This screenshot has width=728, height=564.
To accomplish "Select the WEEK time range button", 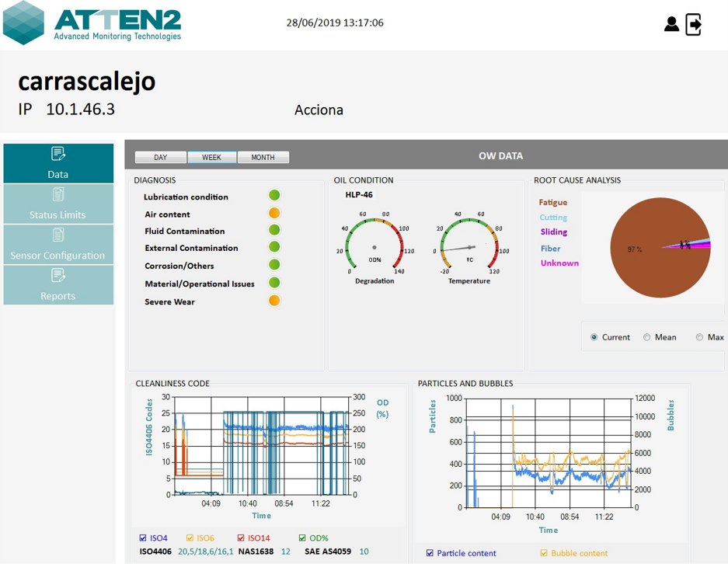I will point(211,157).
